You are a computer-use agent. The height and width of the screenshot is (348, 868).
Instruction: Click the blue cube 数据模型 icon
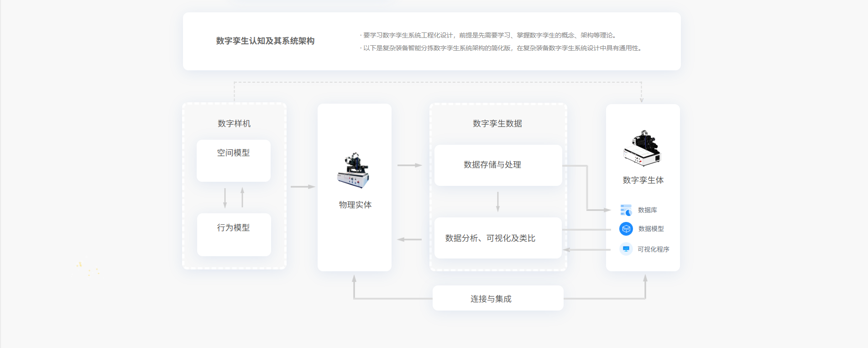click(626, 229)
